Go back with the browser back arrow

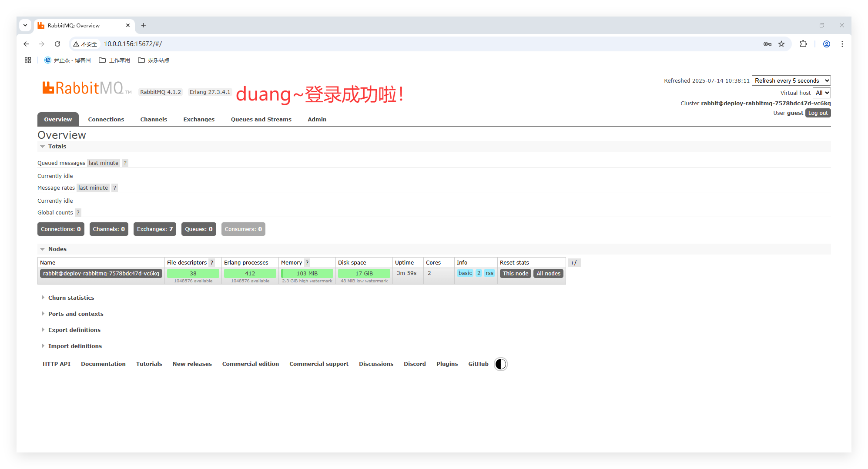(x=26, y=44)
